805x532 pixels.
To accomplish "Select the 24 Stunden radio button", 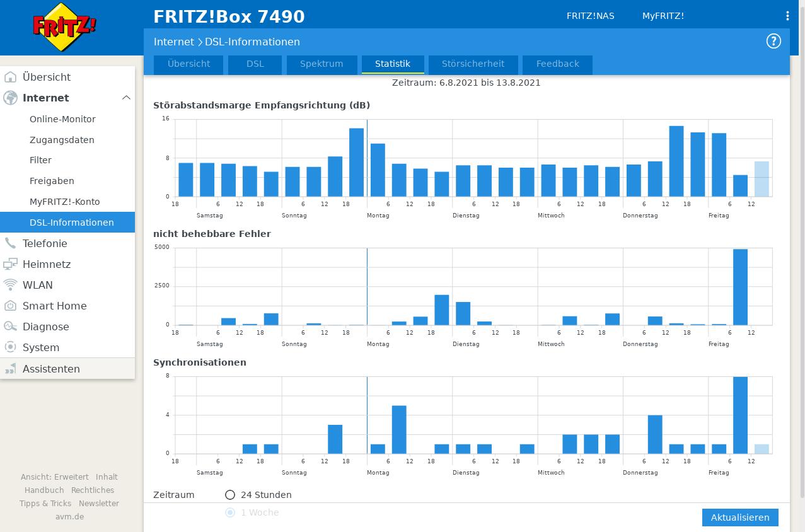I will pyautogui.click(x=230, y=495).
